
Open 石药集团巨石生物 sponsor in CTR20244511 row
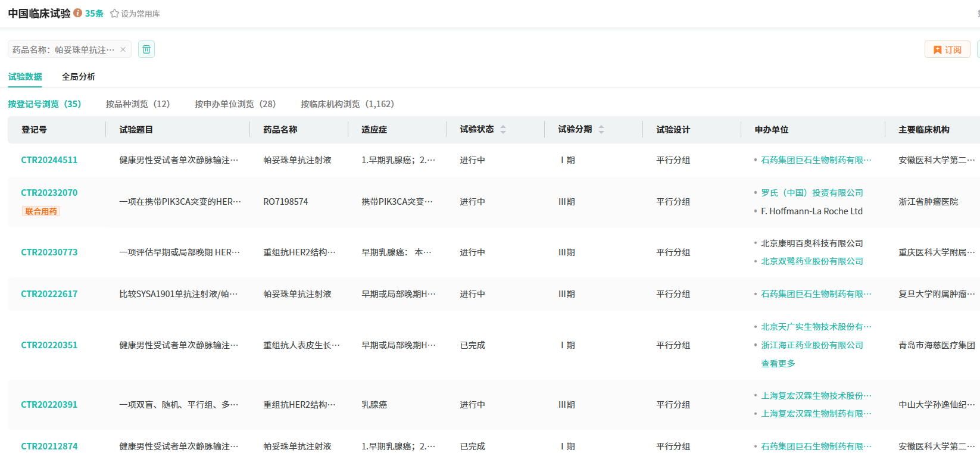(816, 160)
